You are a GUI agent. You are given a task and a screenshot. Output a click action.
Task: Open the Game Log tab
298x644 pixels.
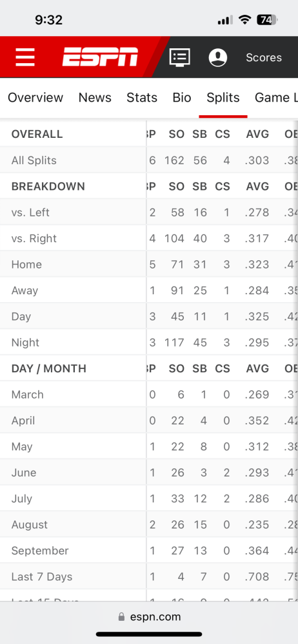(276, 98)
